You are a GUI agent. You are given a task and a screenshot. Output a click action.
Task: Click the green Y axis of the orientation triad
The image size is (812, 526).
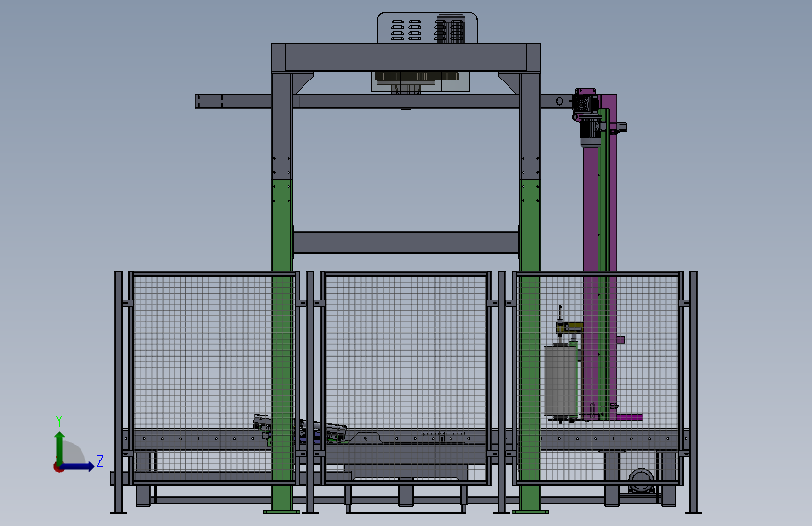(x=60, y=448)
